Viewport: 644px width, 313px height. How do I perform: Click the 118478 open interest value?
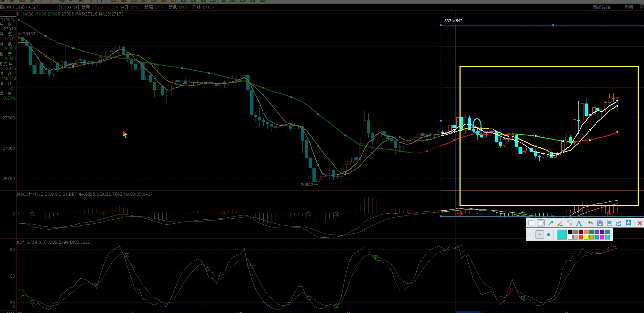point(9,78)
